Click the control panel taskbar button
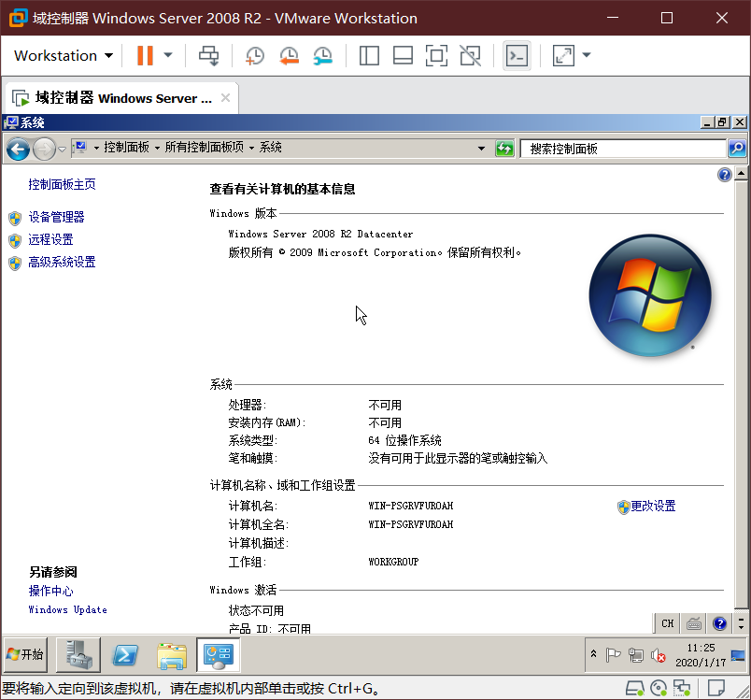The width and height of the screenshot is (751, 700). coord(218,654)
